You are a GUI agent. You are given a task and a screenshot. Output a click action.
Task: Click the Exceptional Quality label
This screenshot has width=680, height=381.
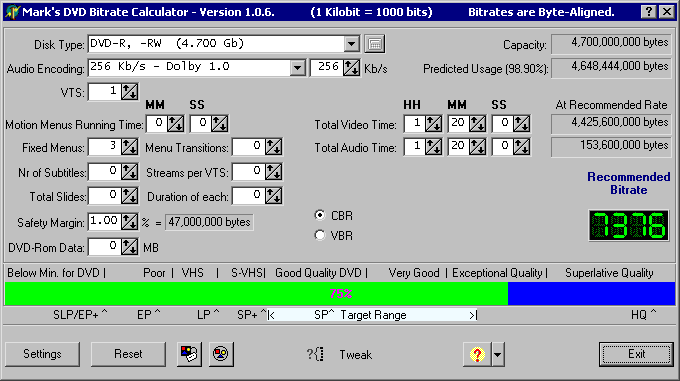(497, 273)
